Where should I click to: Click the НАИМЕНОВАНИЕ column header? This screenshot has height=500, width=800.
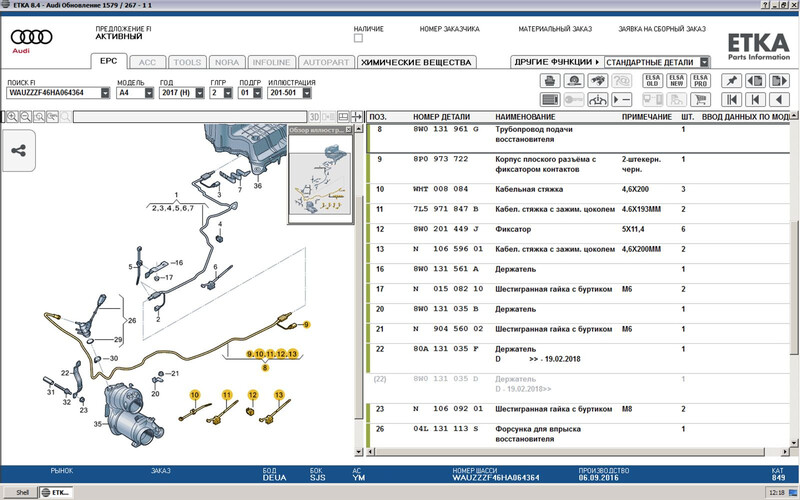click(525, 117)
